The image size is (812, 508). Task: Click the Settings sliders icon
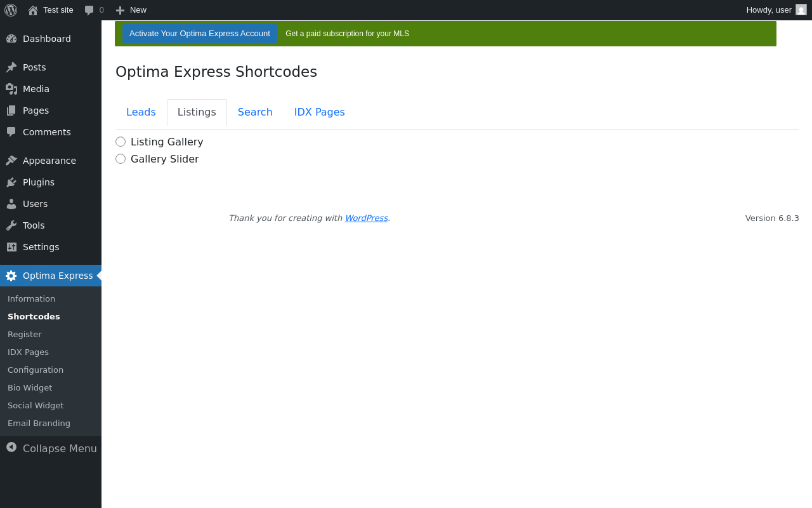(x=11, y=247)
